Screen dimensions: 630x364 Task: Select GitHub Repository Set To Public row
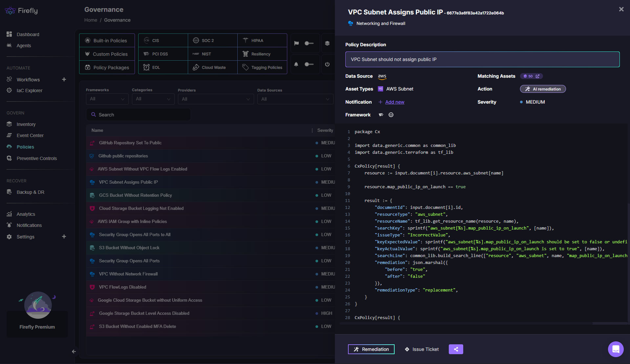[210, 143]
